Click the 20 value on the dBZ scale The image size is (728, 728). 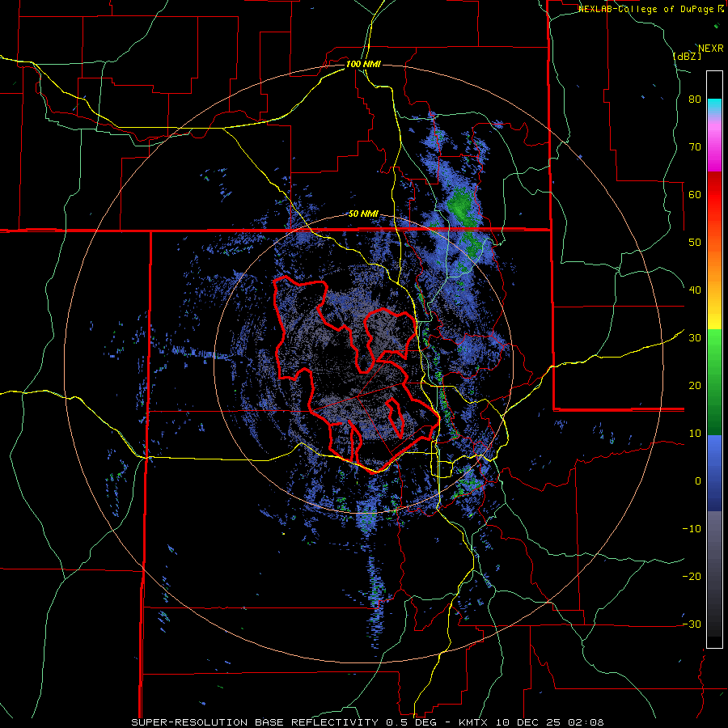coord(695,385)
